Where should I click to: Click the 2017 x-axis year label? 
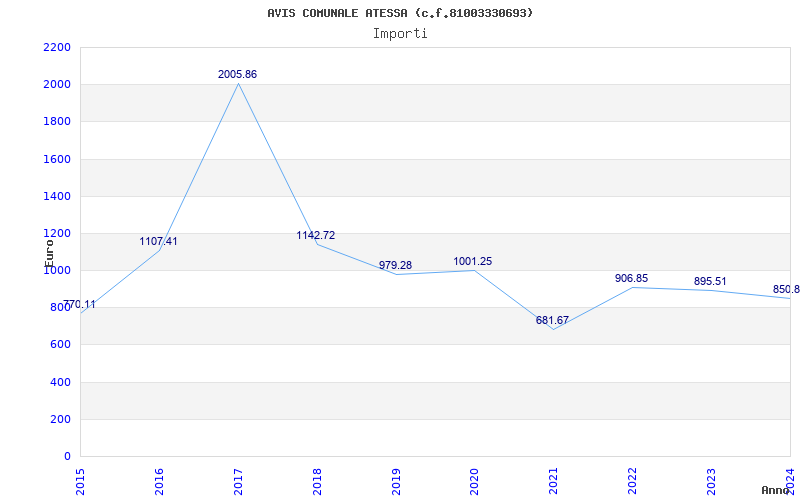pos(238,482)
